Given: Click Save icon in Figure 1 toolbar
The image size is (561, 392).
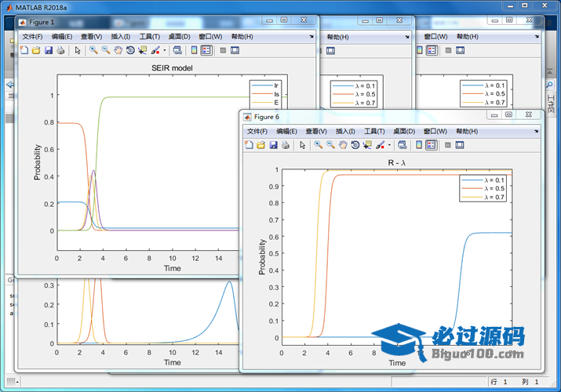Looking at the screenshot, I should (49, 50).
